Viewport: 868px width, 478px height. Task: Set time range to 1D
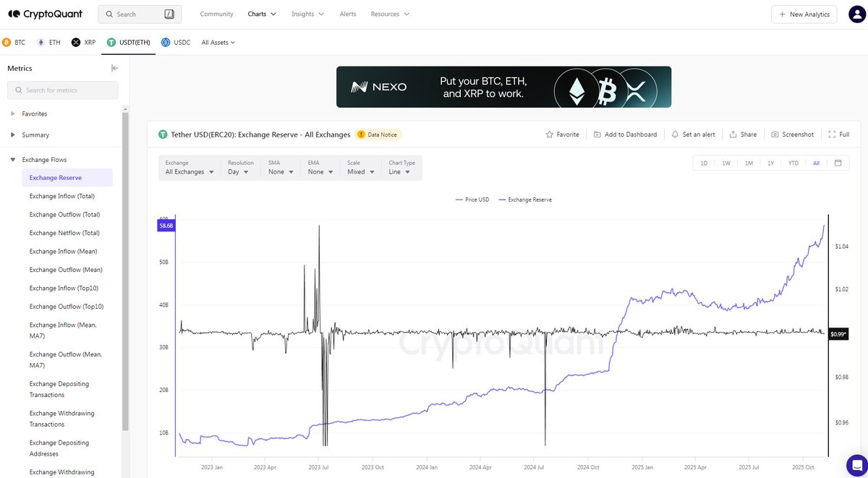coord(704,163)
